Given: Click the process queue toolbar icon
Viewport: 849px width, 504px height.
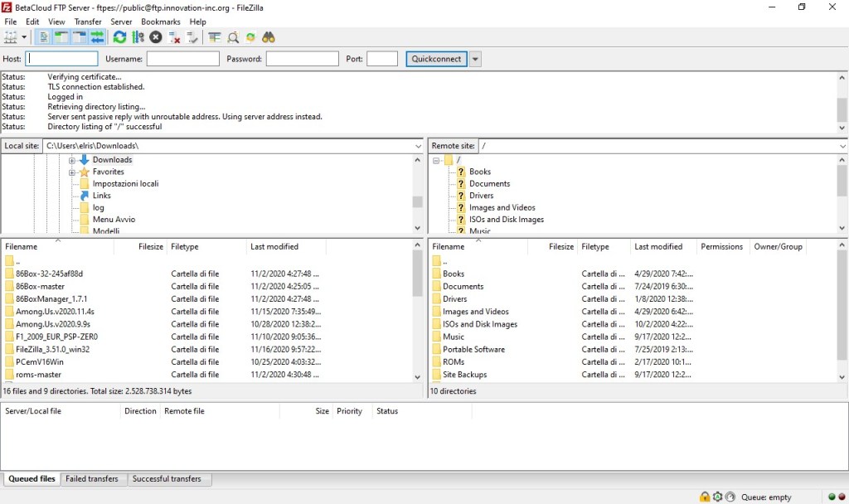Looking at the screenshot, I should [138, 37].
